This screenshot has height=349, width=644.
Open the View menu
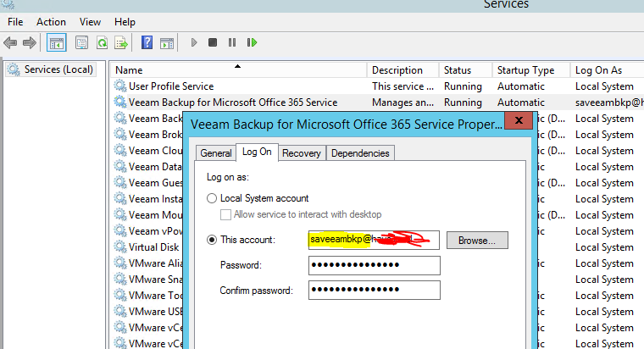click(x=90, y=21)
